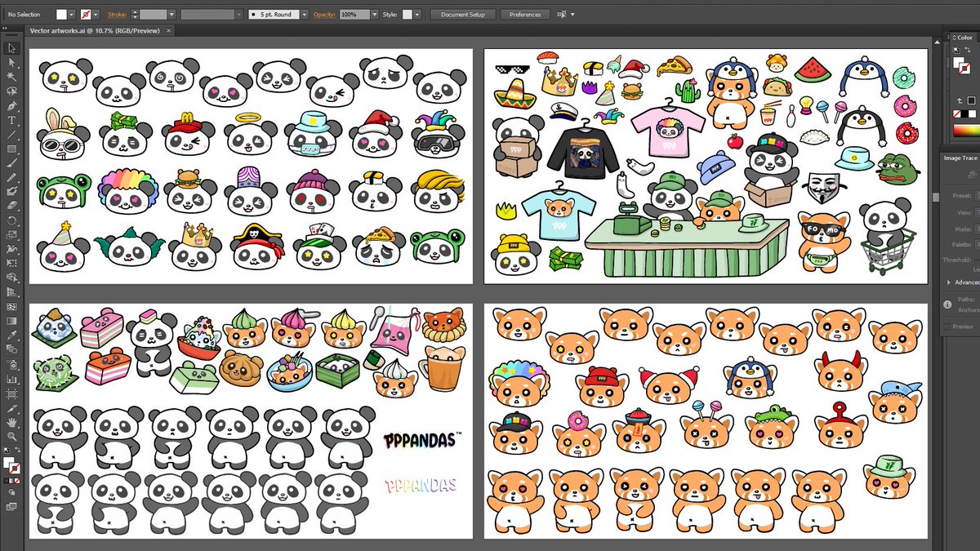Open the Image Trace Preset dropdown
This screenshot has width=980, height=551.
[x=977, y=196]
